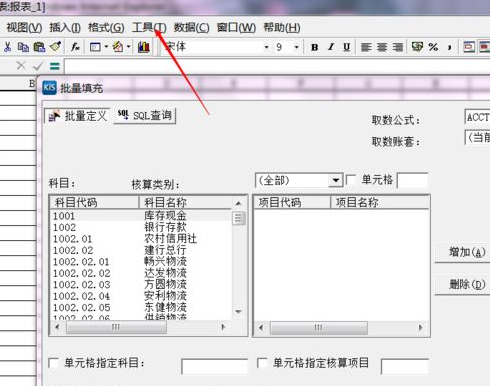Click the Paste clipboard icon

[39, 47]
